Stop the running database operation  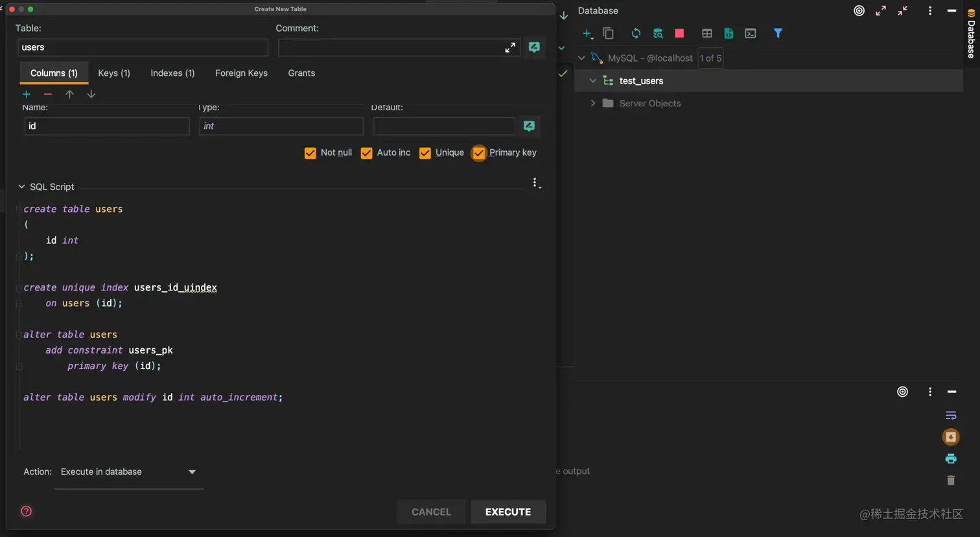pyautogui.click(x=679, y=33)
